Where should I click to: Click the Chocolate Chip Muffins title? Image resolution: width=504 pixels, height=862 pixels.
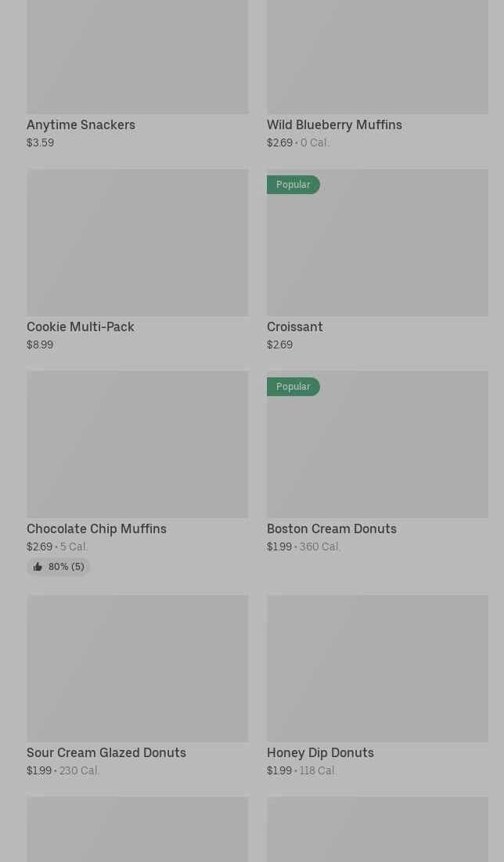(96, 528)
